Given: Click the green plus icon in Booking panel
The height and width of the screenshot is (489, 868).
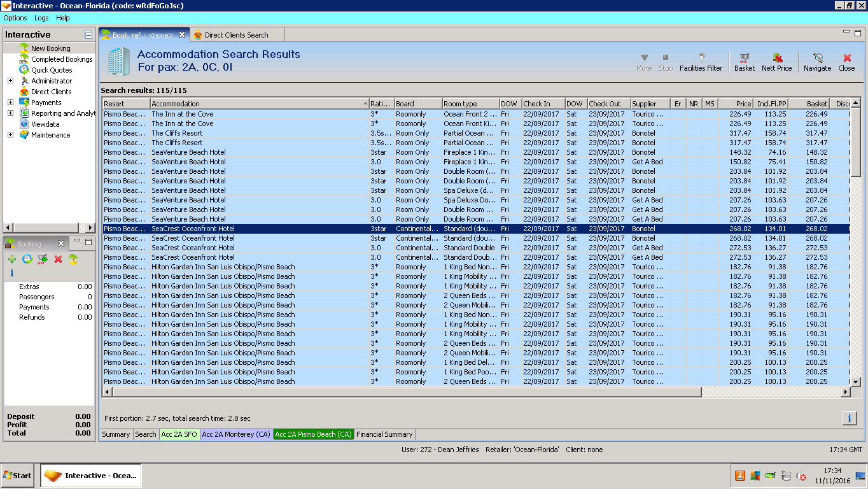Looking at the screenshot, I should pyautogui.click(x=12, y=259).
